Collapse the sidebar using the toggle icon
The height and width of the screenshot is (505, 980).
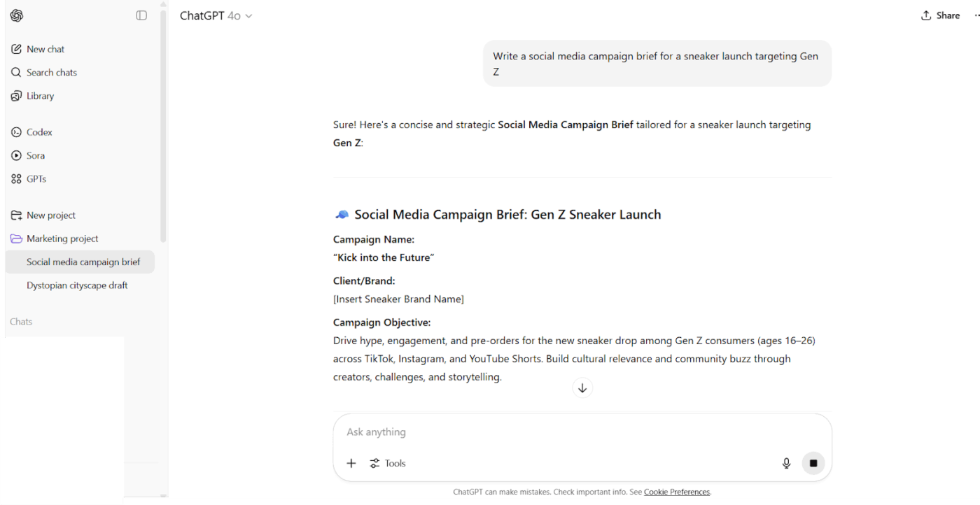(x=141, y=15)
